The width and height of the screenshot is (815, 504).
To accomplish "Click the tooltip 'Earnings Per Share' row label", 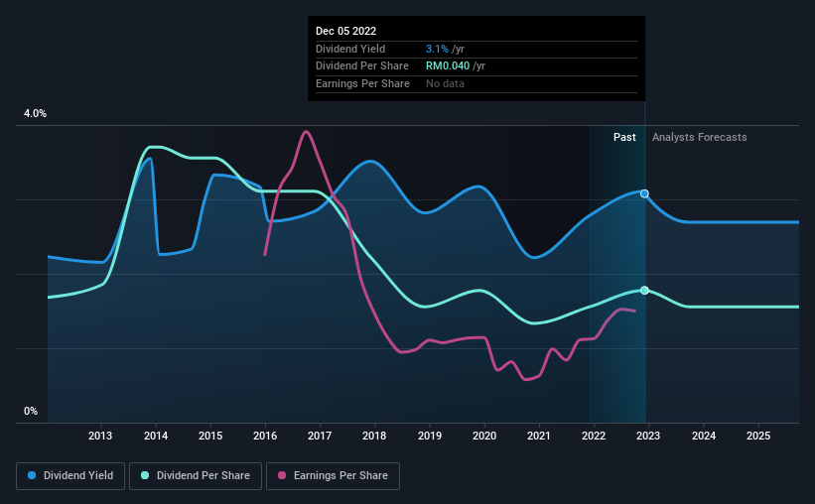I will [x=362, y=83].
